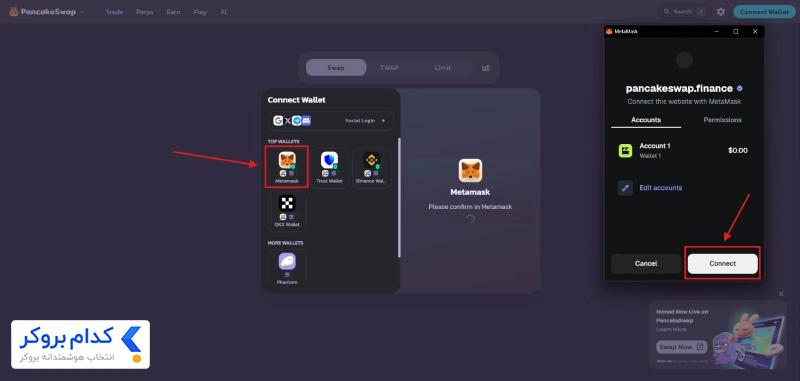The height and width of the screenshot is (381, 800).
Task: Expand the Social Login arrow
Action: (x=384, y=121)
